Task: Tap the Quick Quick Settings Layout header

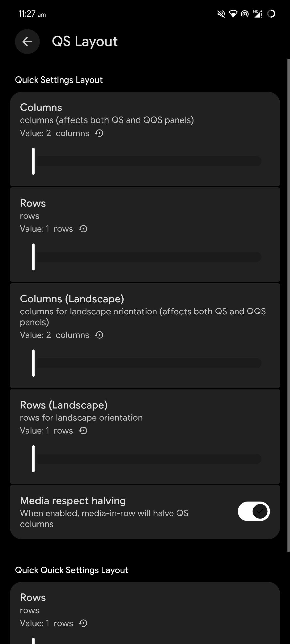Action: (x=71, y=570)
